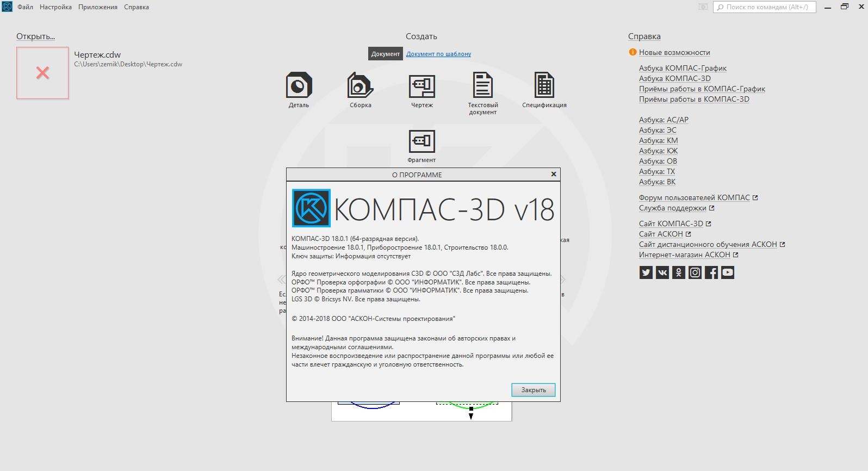Click the command search field

(764, 7)
